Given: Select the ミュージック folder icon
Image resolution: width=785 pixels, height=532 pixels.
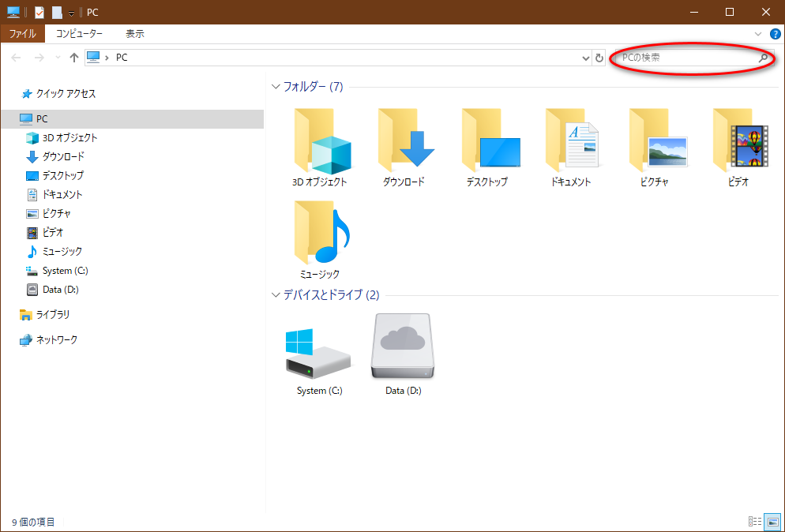Looking at the screenshot, I should [x=320, y=234].
